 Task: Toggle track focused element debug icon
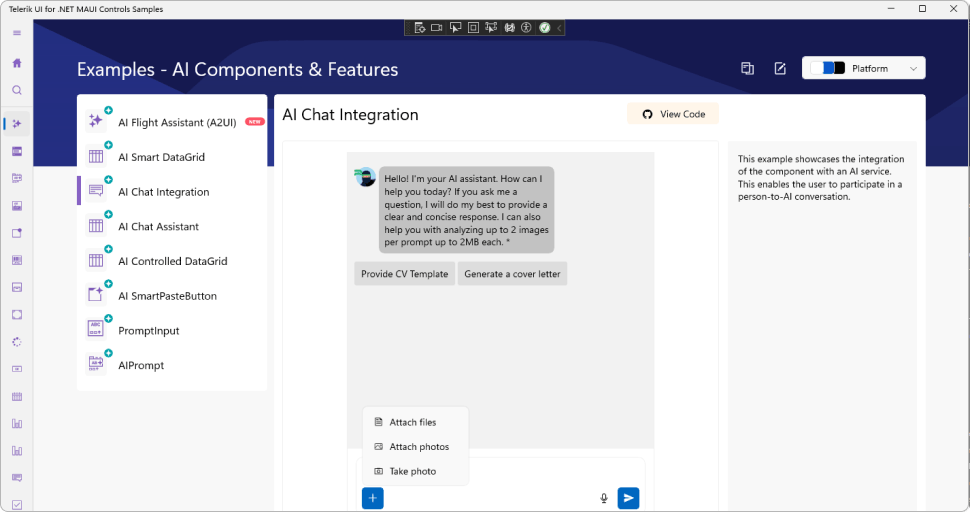pos(491,28)
